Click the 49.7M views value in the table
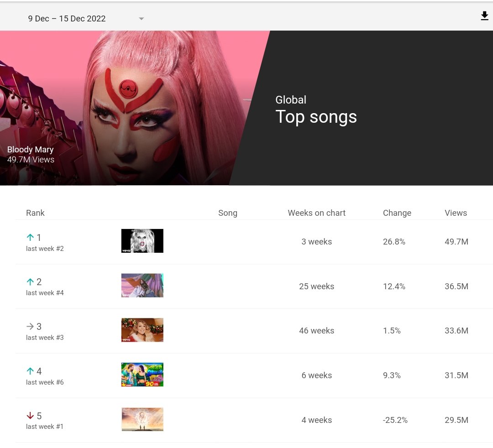 (456, 242)
